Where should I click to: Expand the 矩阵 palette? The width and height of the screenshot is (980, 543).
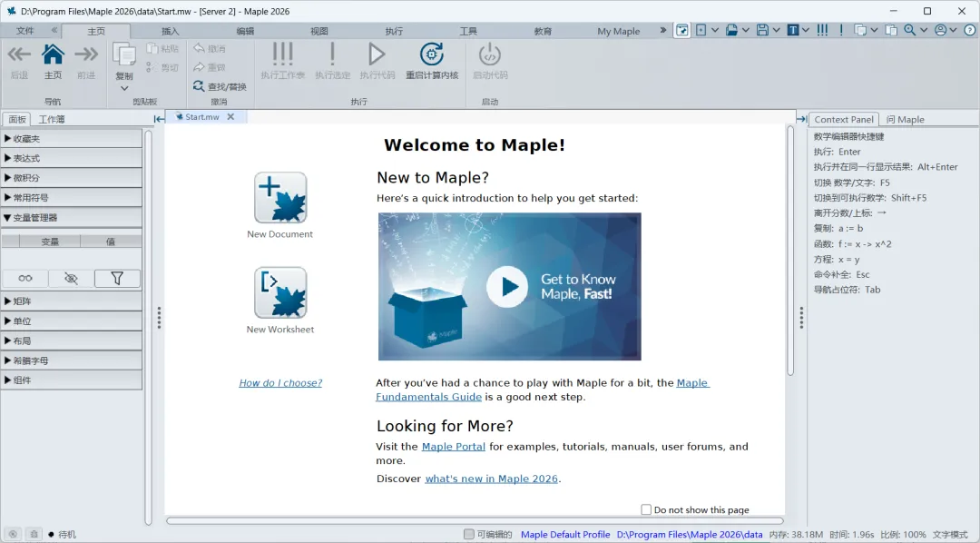[x=72, y=301]
